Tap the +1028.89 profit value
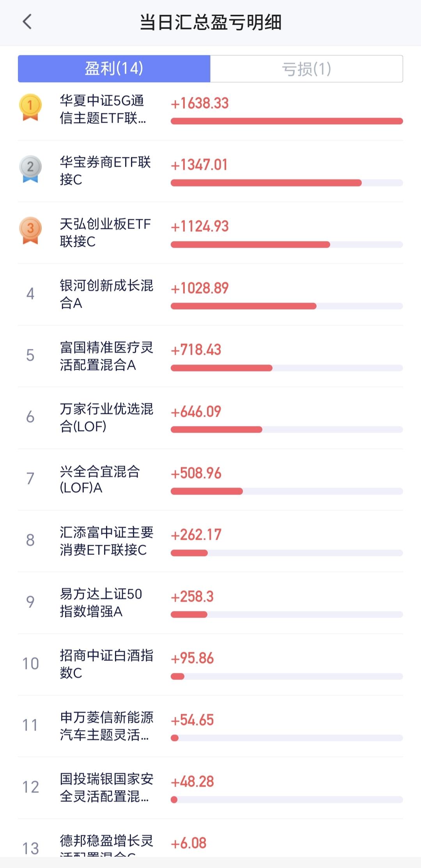This screenshot has height=868, width=421. pyautogui.click(x=200, y=288)
